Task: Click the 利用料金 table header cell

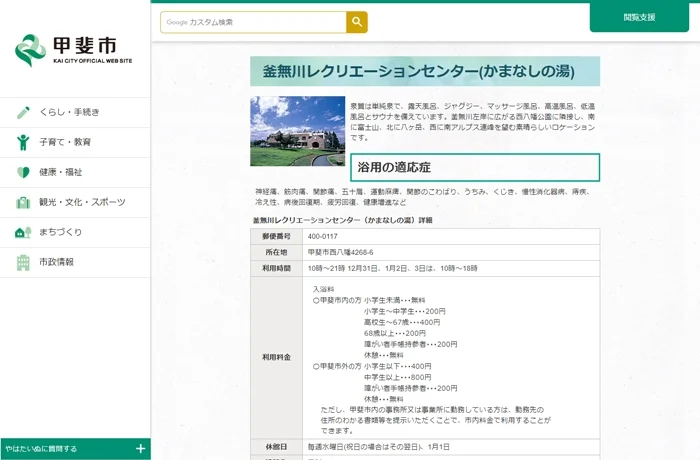Action: [276, 357]
